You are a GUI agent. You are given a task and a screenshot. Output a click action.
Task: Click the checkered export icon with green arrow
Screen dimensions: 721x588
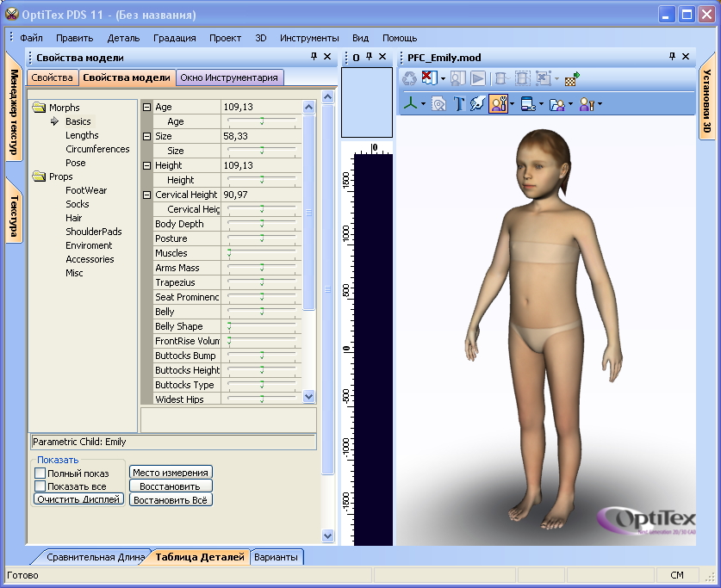tap(572, 78)
